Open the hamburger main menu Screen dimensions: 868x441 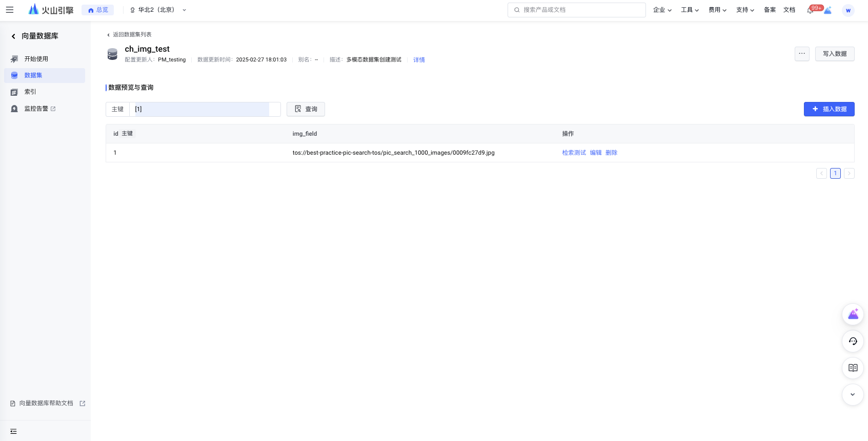click(10, 10)
